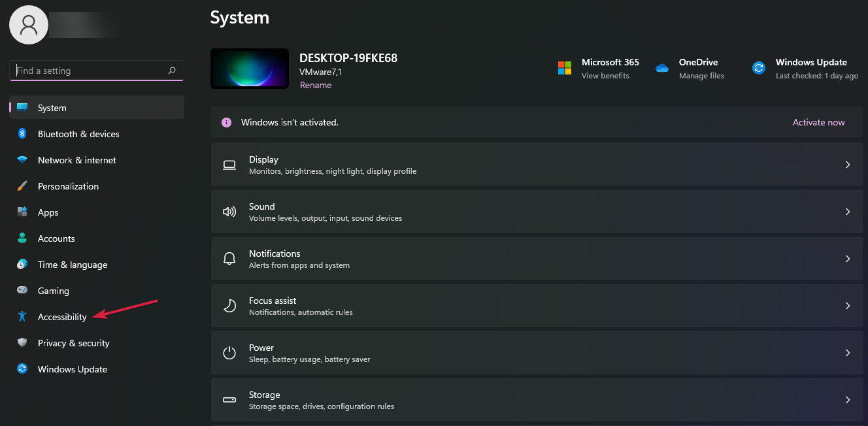Screen dimensions: 868x426
Task: Expand the Storage settings chevron
Action: [x=848, y=400]
